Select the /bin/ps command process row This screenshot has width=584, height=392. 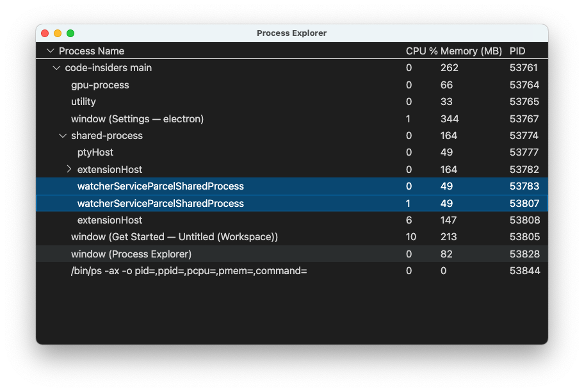[x=189, y=271]
